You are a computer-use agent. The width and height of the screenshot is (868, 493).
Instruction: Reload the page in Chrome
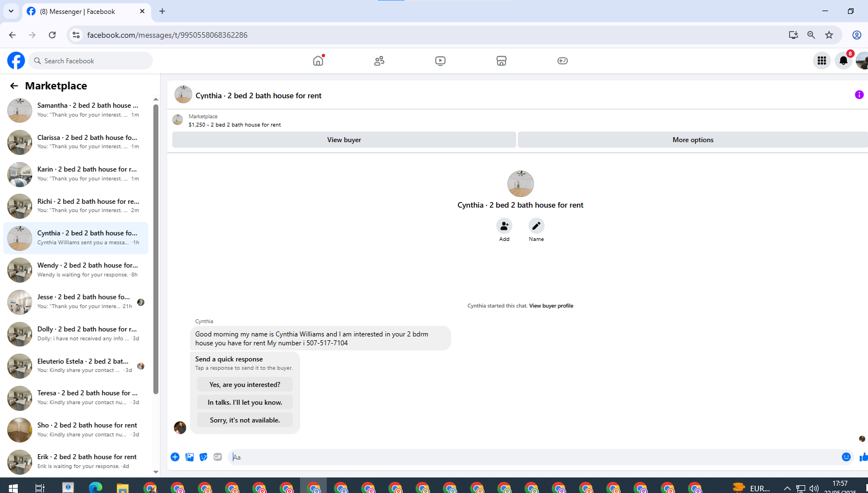(52, 35)
